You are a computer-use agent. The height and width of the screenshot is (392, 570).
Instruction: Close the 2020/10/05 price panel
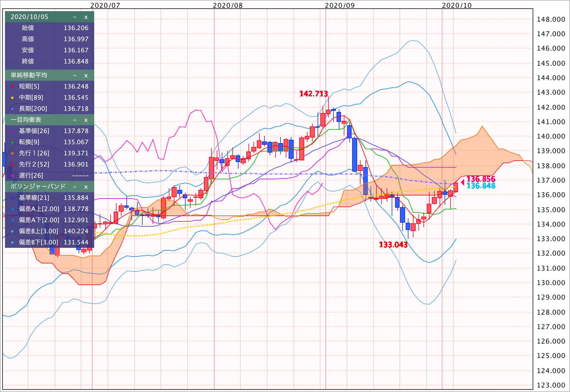tap(86, 17)
